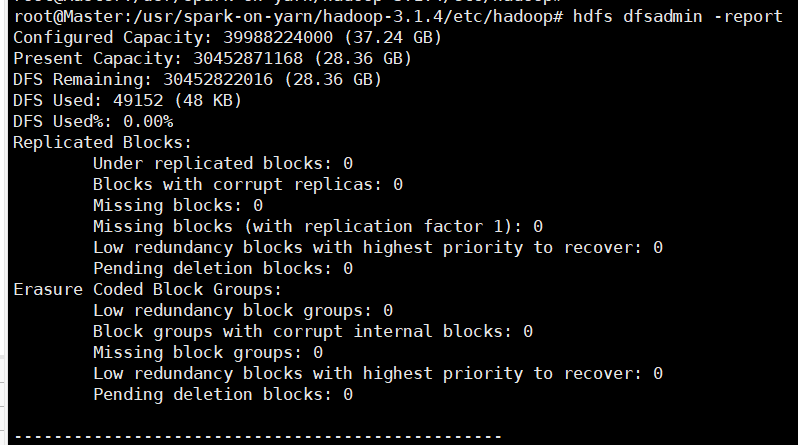Screen dimensions: 798x445
Task: Select the Configured Capacity line
Action: point(227,37)
